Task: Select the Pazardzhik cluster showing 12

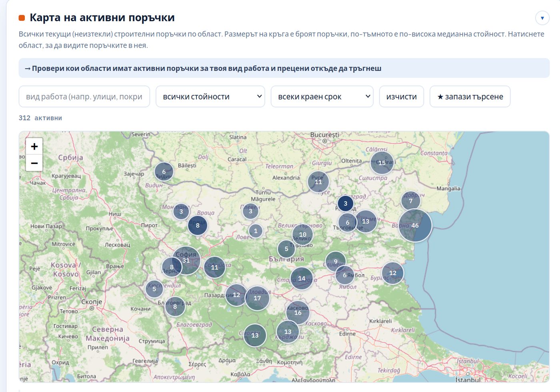Action: (x=236, y=295)
